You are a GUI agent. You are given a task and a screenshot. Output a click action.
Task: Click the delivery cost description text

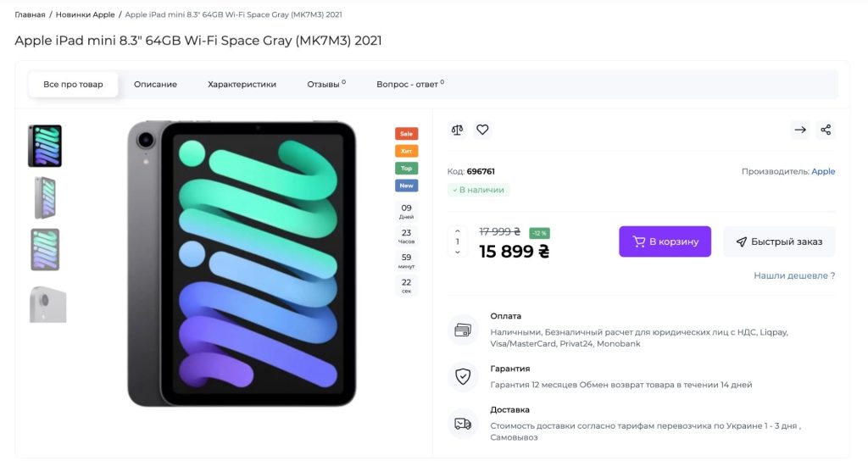(645, 431)
